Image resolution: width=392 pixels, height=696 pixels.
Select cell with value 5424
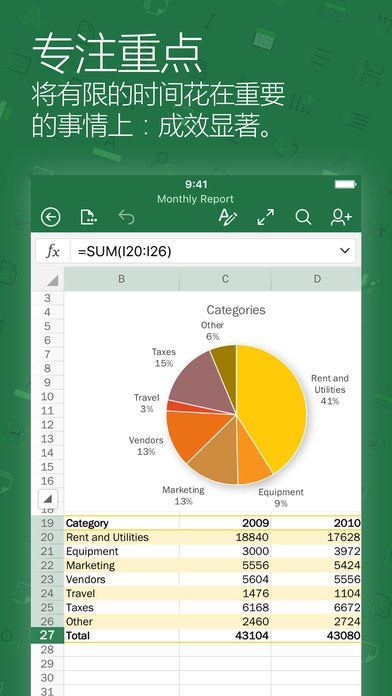(316, 565)
